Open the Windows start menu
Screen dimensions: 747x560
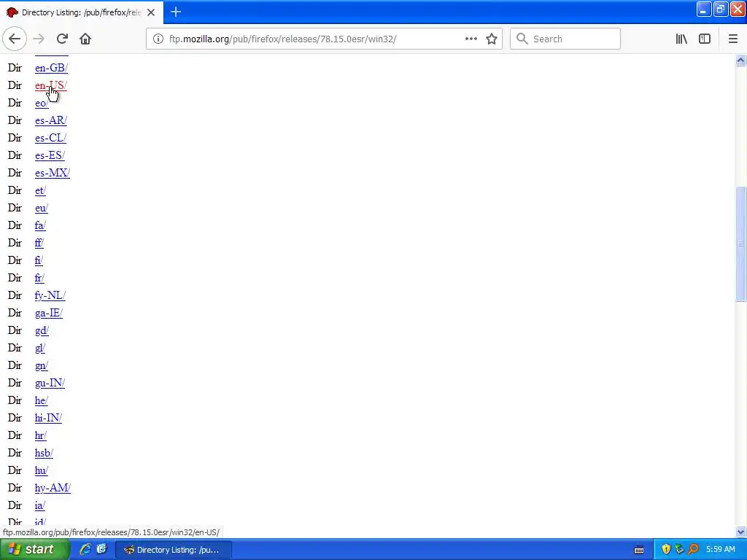pos(34,550)
